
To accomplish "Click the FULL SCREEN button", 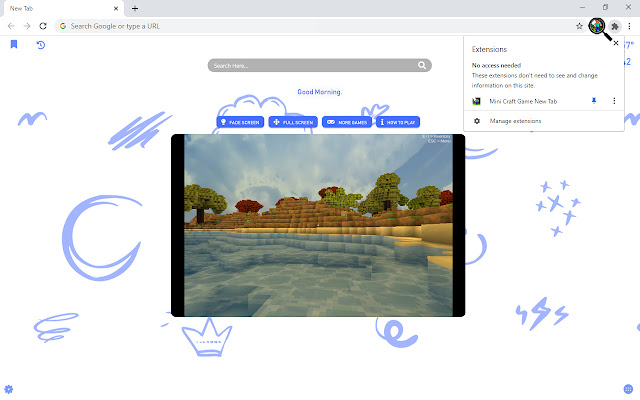I will [293, 122].
